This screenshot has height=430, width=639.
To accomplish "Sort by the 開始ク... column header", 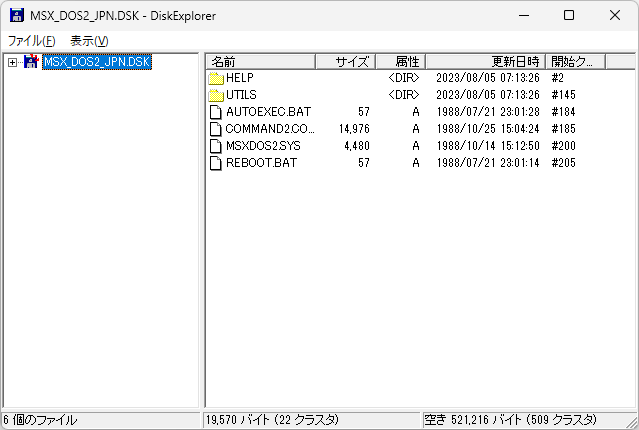I will (575, 62).
